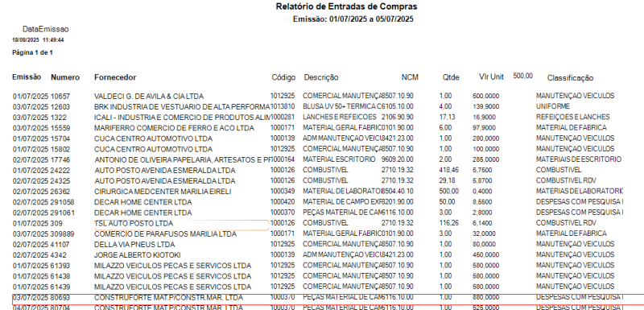The image size is (644, 310).
Task: Click the 'Descrição' column header
Action: click(x=321, y=77)
